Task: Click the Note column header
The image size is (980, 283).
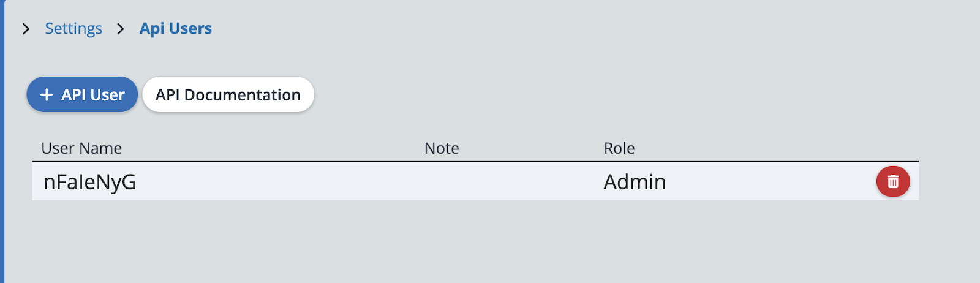Action: (442, 148)
